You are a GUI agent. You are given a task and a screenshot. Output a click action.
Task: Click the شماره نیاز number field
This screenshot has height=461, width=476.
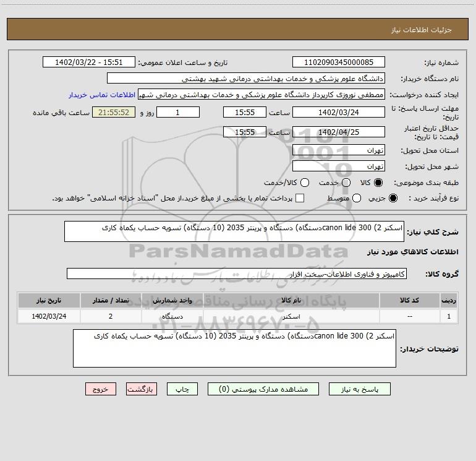tap(339, 62)
